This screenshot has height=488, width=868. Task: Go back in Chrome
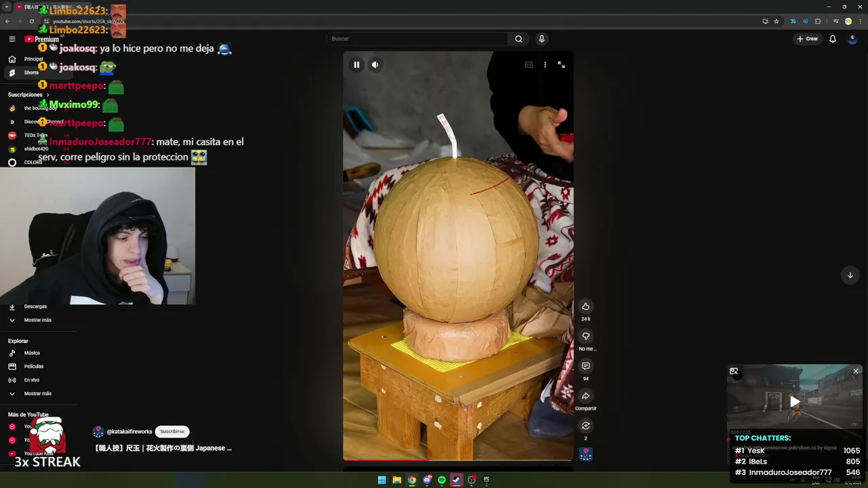pos(7,21)
